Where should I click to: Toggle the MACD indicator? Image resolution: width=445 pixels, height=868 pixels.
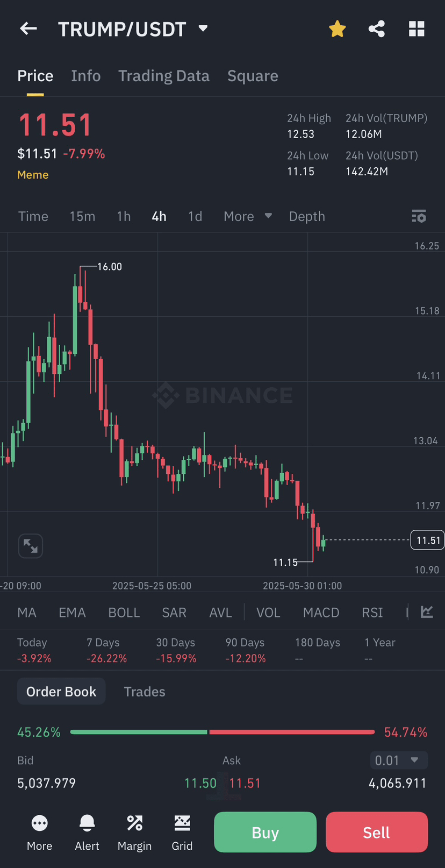tap(321, 613)
